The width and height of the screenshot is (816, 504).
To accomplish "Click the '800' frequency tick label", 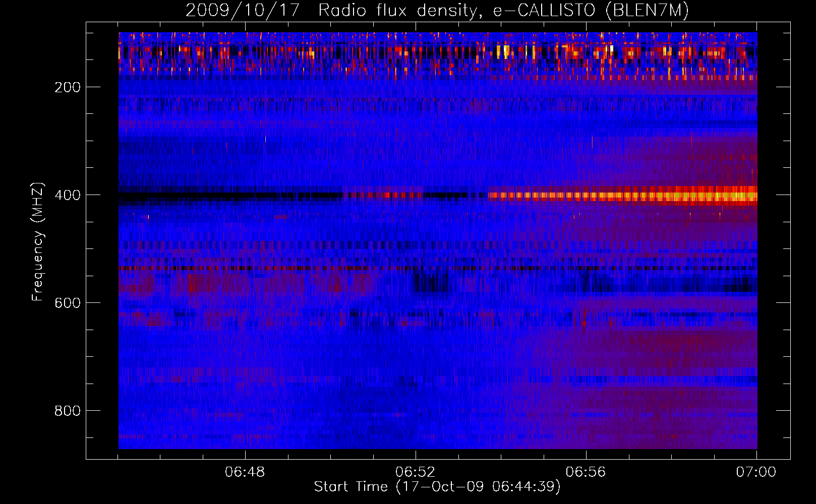I will (68, 411).
